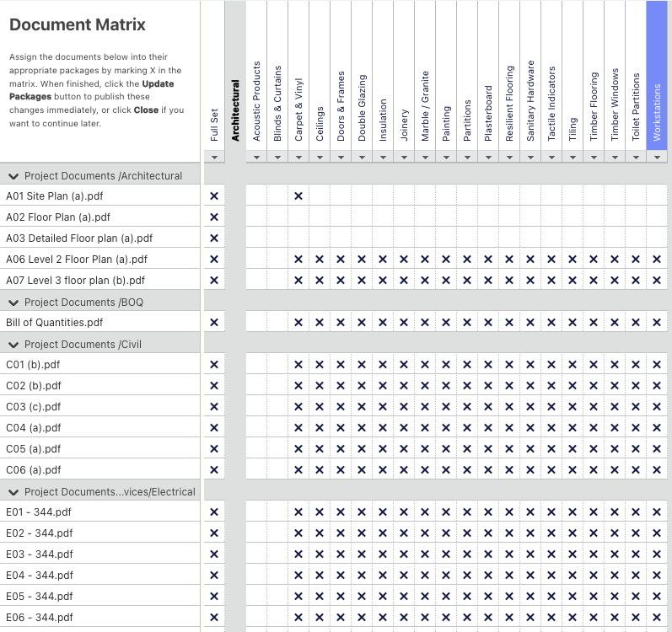
Task: Collapse the Project Documents /BOQ group
Action: pyautogui.click(x=13, y=303)
